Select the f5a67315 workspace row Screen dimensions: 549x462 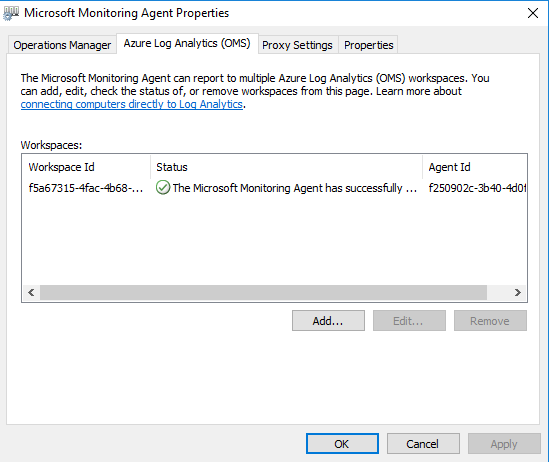click(x=274, y=188)
